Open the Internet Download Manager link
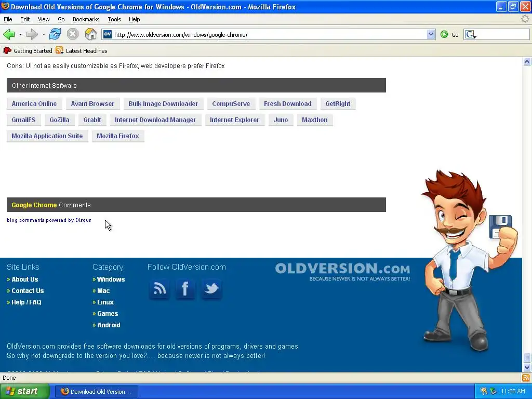Viewport: 532px width, 399px height. click(x=155, y=120)
